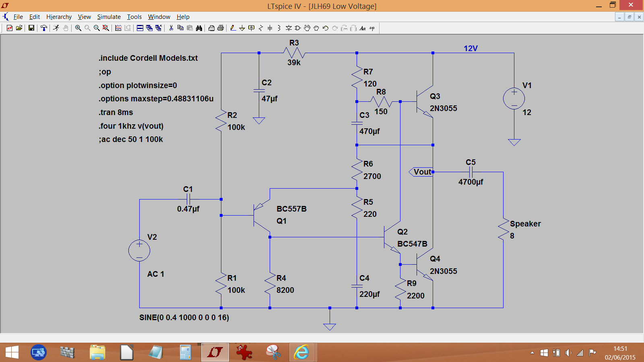Click the SINE(0 0.4 1000 0 0 0 16) text
644x362 pixels.
pos(184,317)
